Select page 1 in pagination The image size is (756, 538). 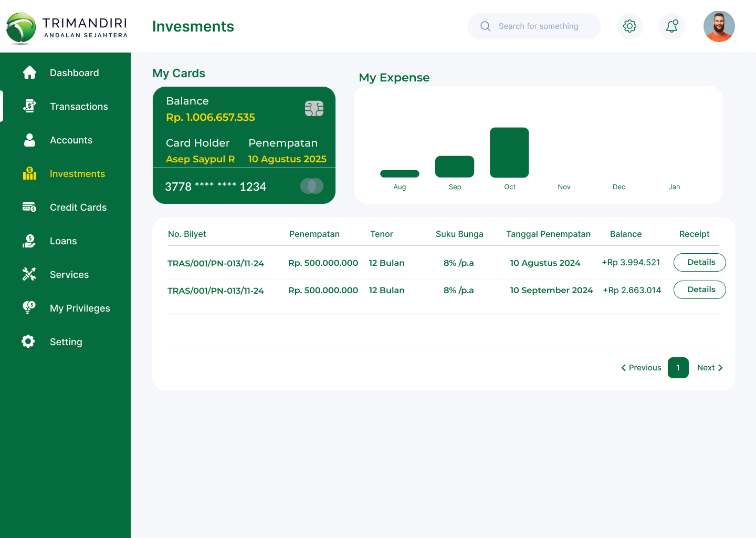678,368
